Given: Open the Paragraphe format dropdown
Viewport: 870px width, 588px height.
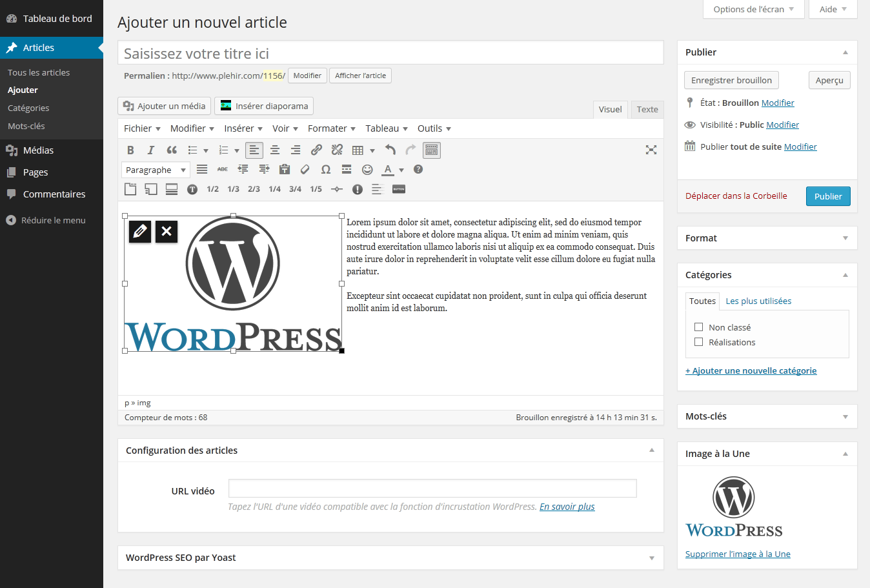Looking at the screenshot, I should click(156, 170).
